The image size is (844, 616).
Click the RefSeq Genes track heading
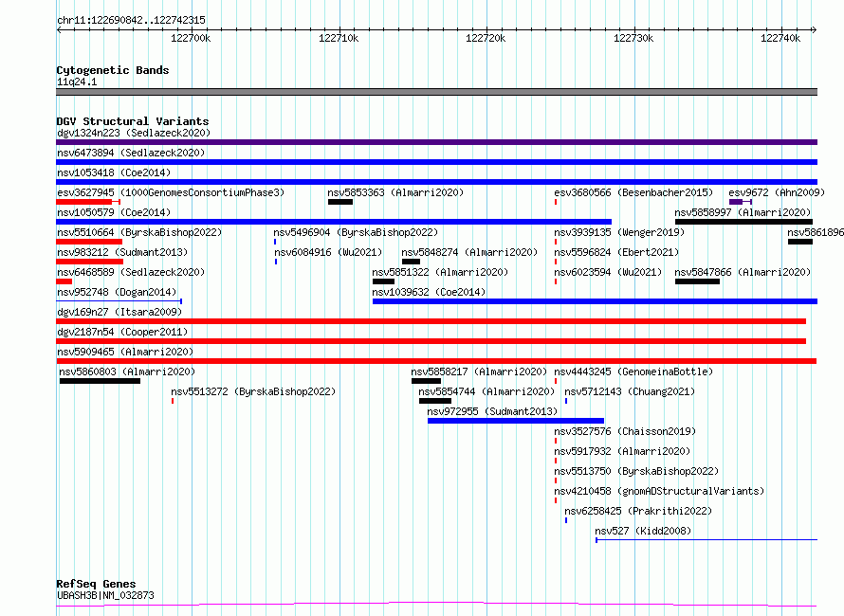(96, 584)
